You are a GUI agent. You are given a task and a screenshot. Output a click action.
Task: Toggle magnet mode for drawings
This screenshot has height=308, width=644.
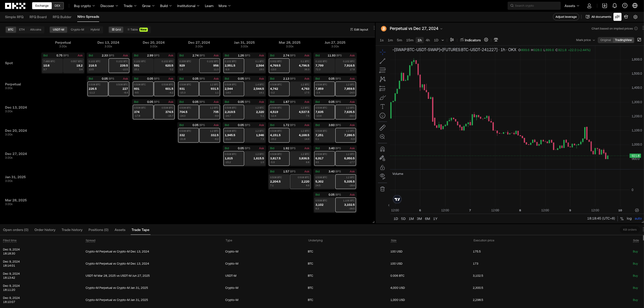[x=382, y=149]
